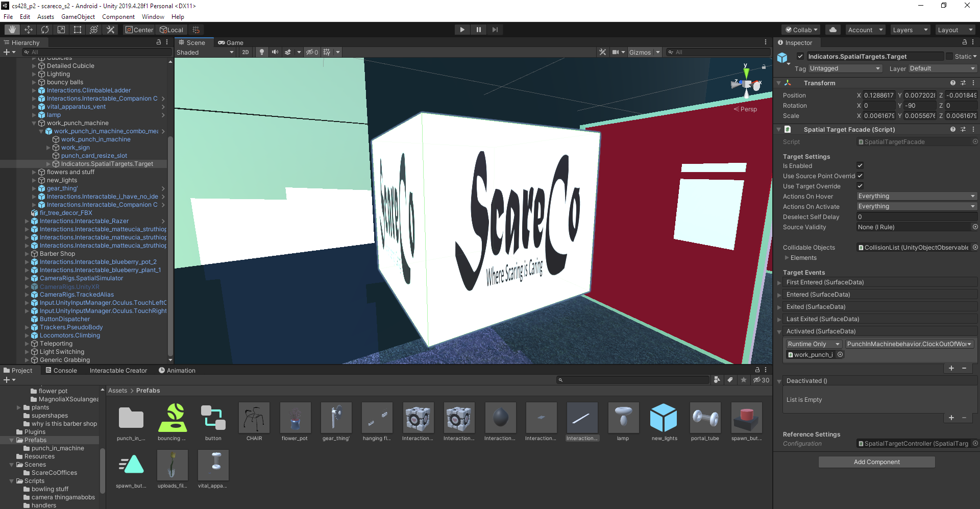
Task: Step one frame forward
Action: tap(495, 30)
